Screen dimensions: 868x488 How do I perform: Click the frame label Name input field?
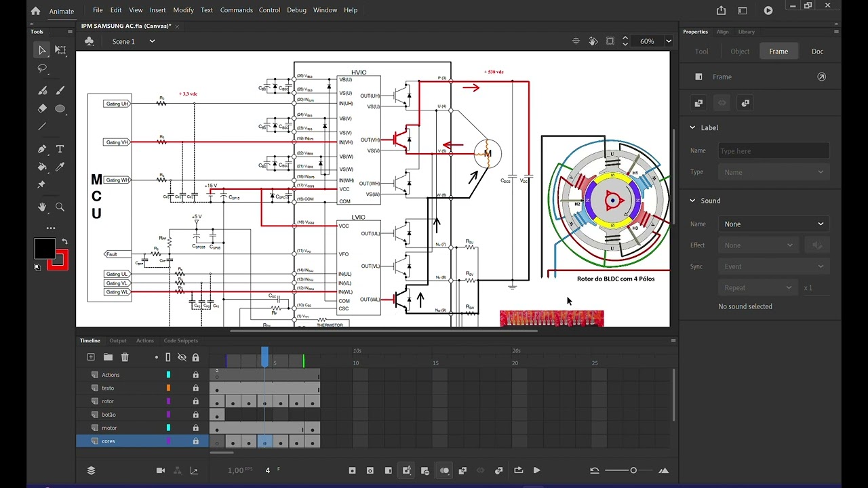click(x=773, y=151)
